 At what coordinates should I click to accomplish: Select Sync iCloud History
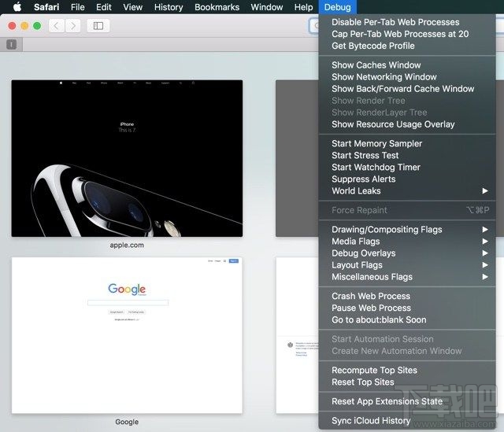tap(370, 421)
